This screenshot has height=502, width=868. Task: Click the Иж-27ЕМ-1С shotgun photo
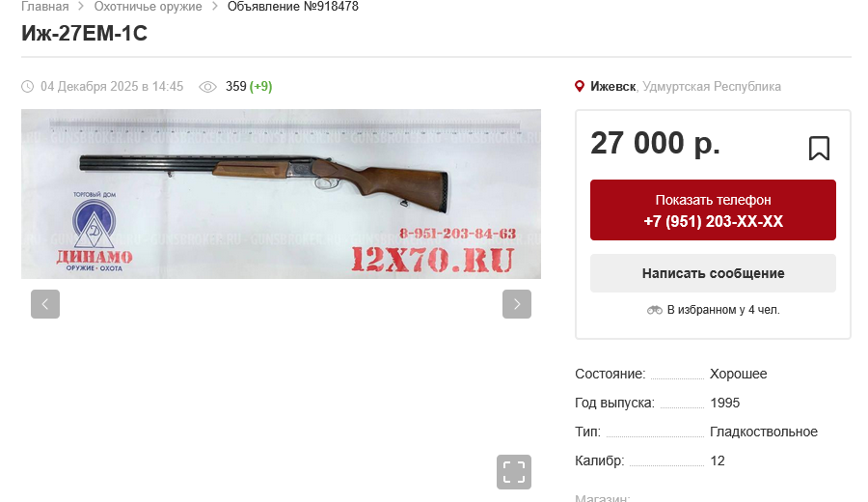pos(282,194)
